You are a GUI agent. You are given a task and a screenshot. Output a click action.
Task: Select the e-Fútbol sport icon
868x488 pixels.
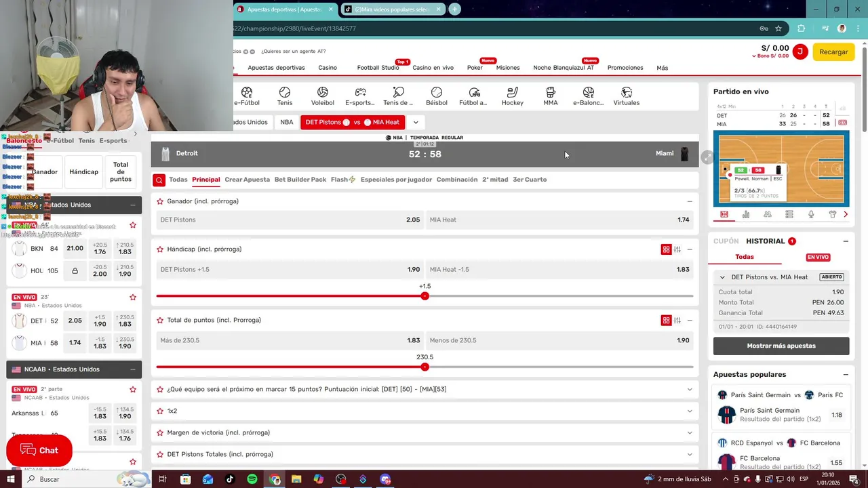tap(247, 92)
